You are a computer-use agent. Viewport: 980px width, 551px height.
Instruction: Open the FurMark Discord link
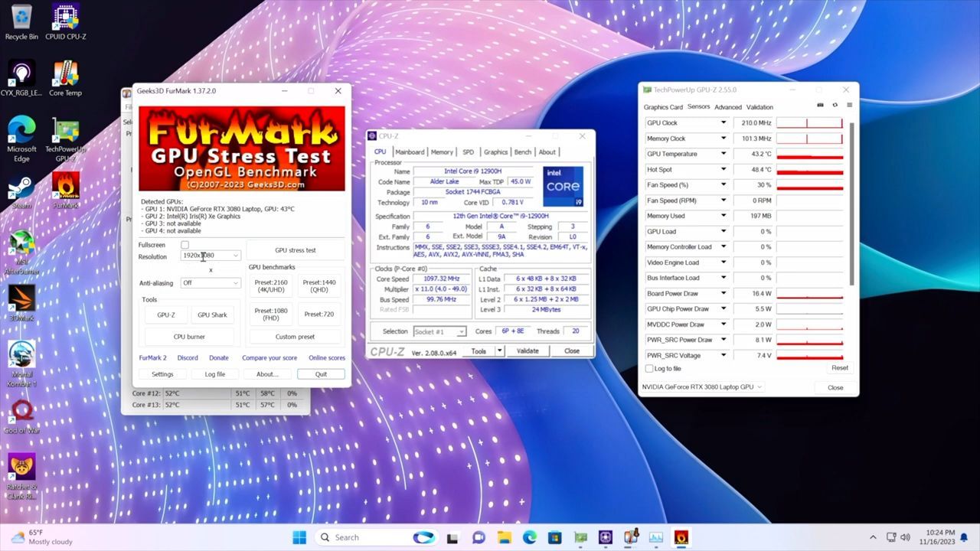coord(188,358)
